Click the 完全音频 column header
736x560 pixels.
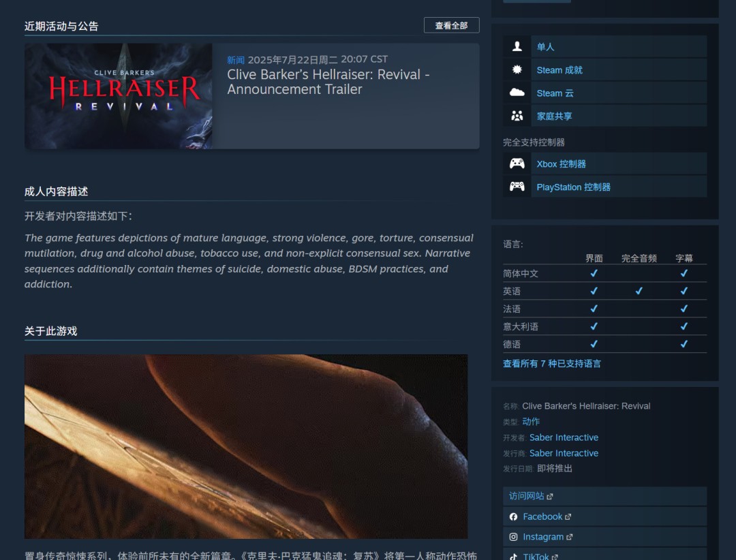(639, 258)
